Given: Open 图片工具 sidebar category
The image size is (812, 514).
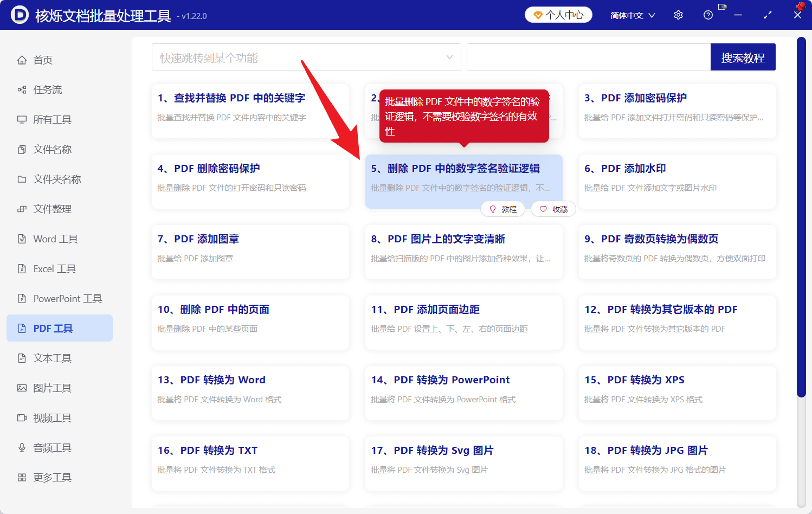Looking at the screenshot, I should coord(60,388).
